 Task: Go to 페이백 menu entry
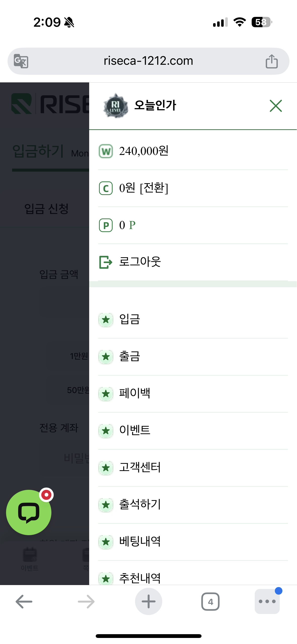[x=193, y=393]
